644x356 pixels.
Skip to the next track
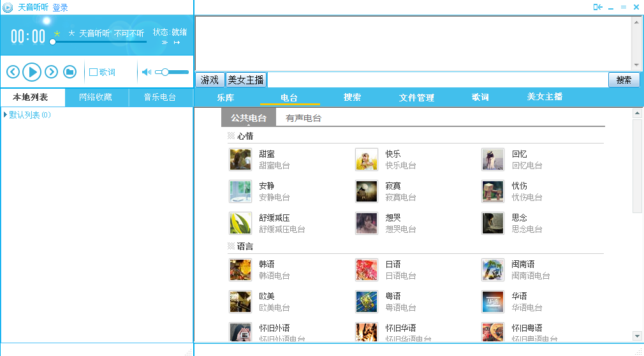tap(51, 72)
